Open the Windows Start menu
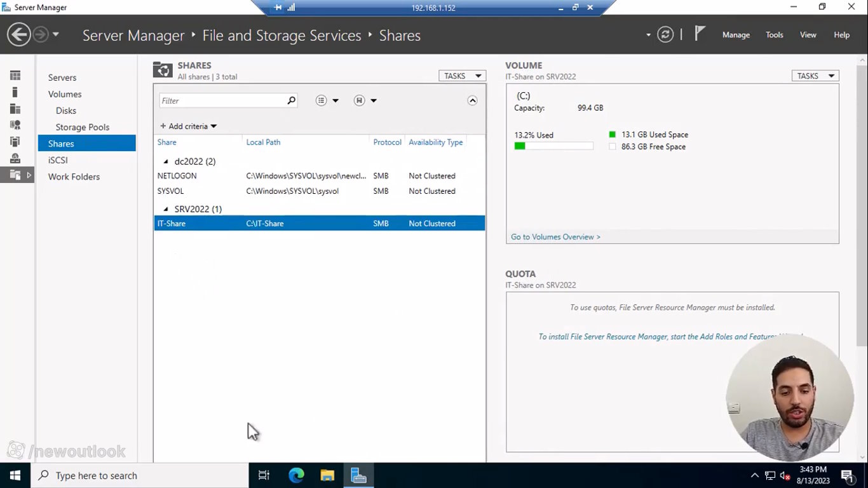Image resolution: width=868 pixels, height=488 pixels. click(15, 475)
